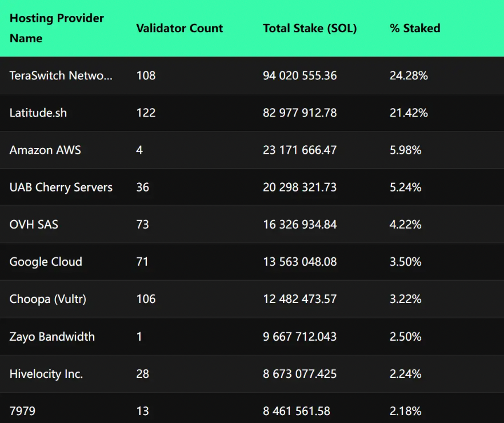The height and width of the screenshot is (423, 504).
Task: Click validator count 36 for UAB Cherry Servers
Action: (143, 187)
